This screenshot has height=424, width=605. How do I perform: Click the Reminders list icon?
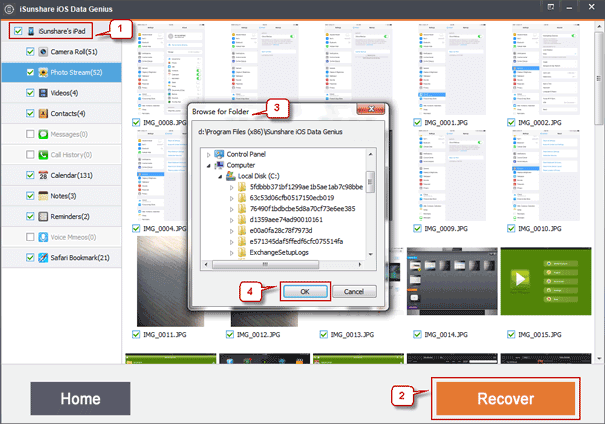(43, 216)
